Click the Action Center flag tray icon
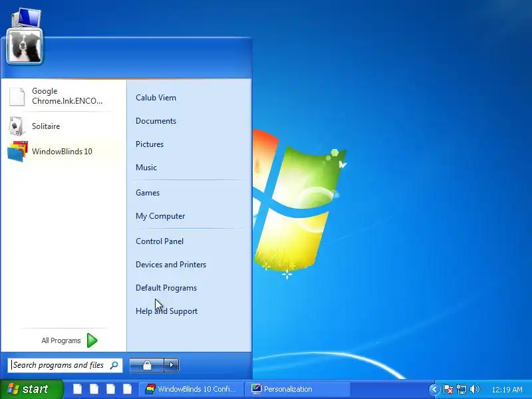The width and height of the screenshot is (532, 399). [448, 389]
